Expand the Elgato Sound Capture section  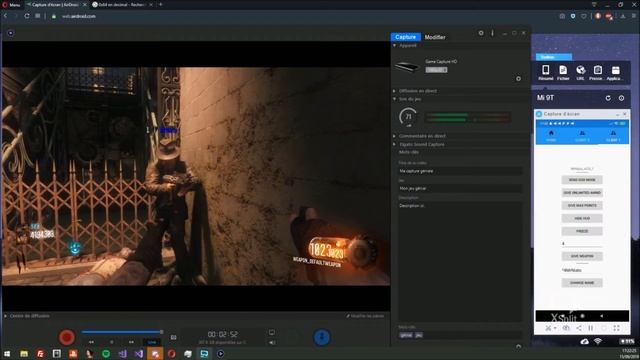pyautogui.click(x=394, y=144)
